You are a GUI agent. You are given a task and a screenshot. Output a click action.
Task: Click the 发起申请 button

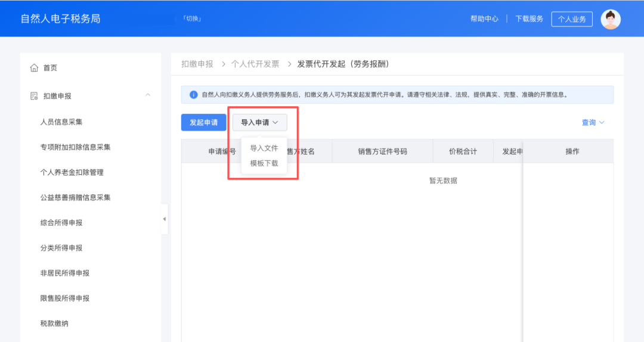(204, 122)
